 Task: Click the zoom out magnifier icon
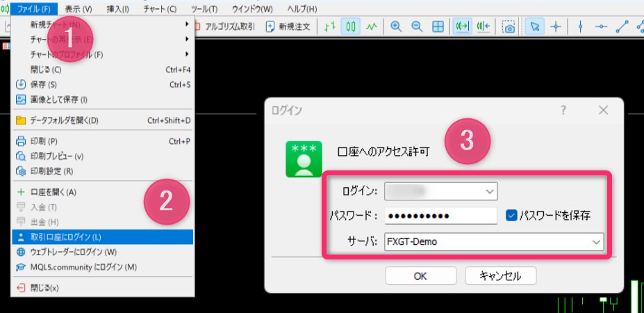pos(417,27)
